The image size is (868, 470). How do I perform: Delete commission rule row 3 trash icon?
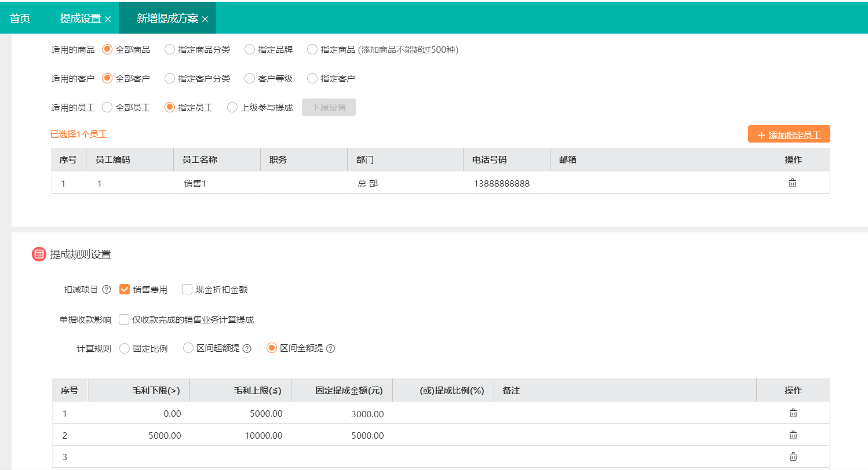(793, 457)
